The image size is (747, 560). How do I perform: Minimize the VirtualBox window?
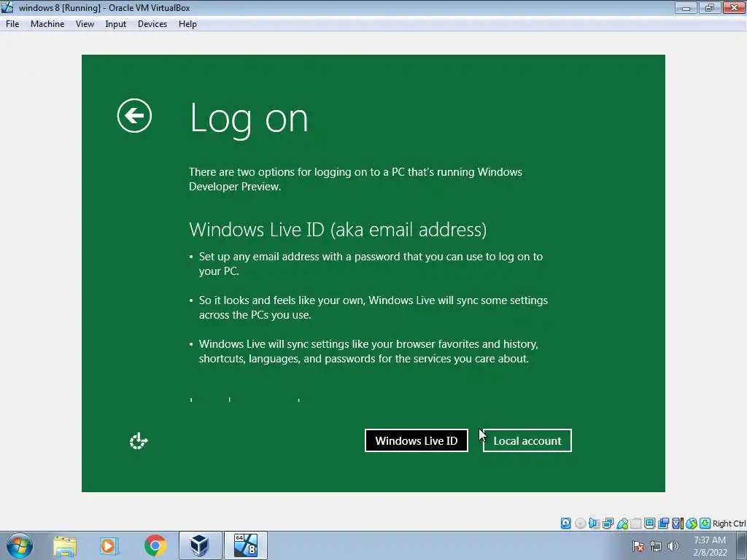point(686,7)
